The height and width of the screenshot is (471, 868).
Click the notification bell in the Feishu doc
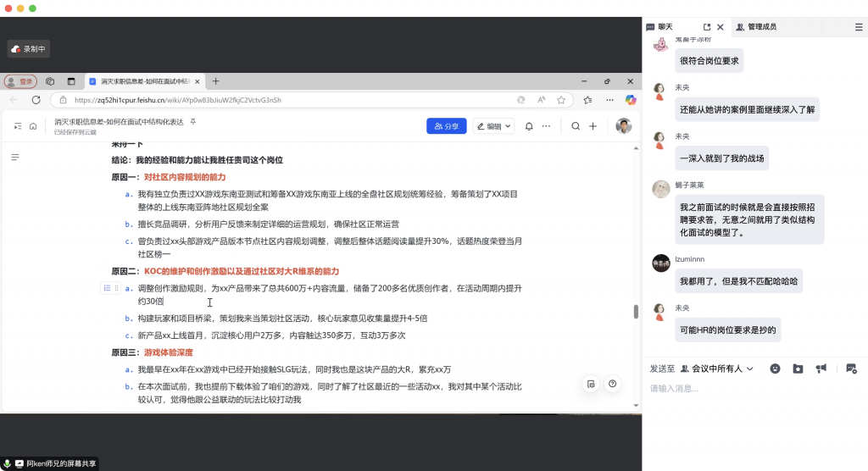529,126
